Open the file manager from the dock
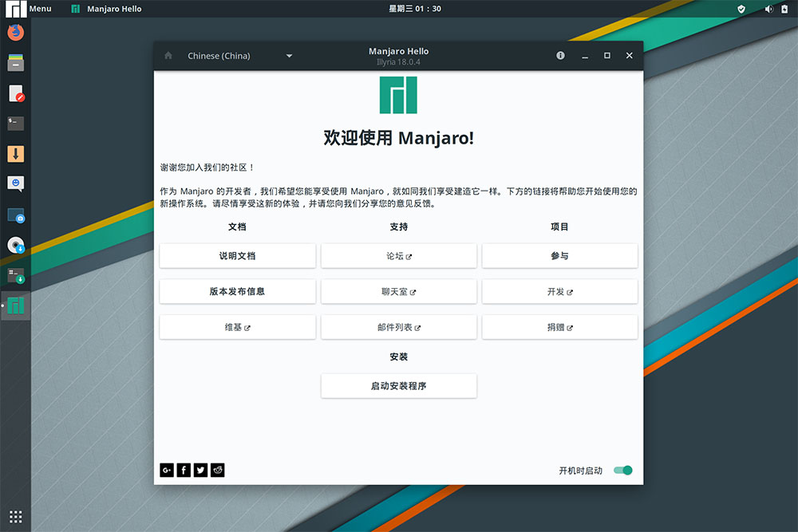 [15, 62]
